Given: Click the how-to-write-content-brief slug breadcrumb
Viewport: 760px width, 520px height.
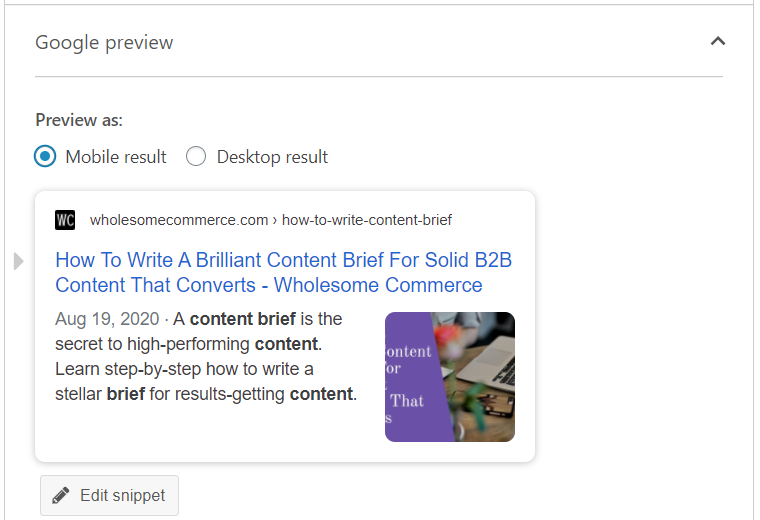Looking at the screenshot, I should pyautogui.click(x=367, y=220).
